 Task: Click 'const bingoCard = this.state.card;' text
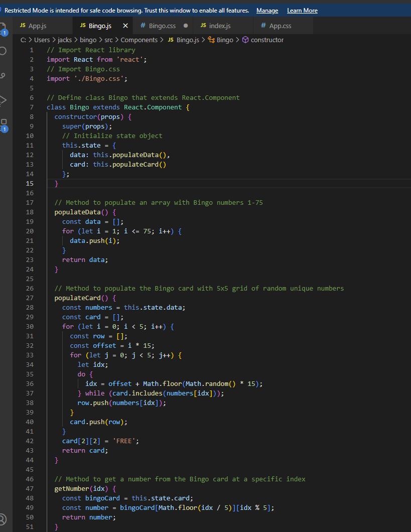point(128,498)
